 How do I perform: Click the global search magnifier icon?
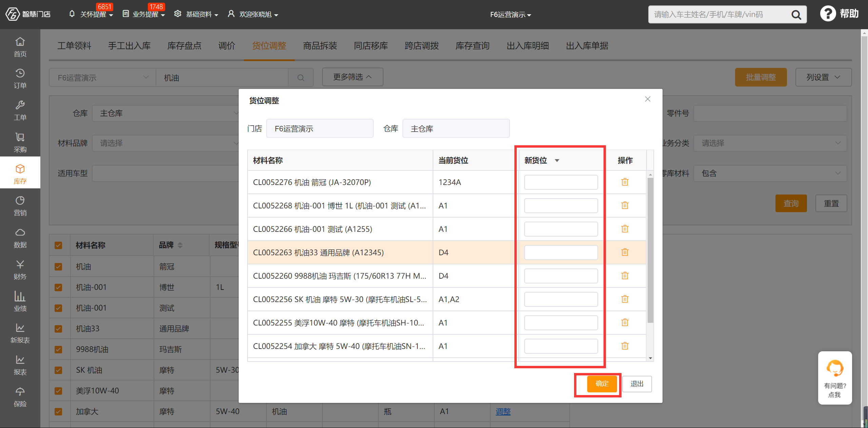pyautogui.click(x=796, y=15)
